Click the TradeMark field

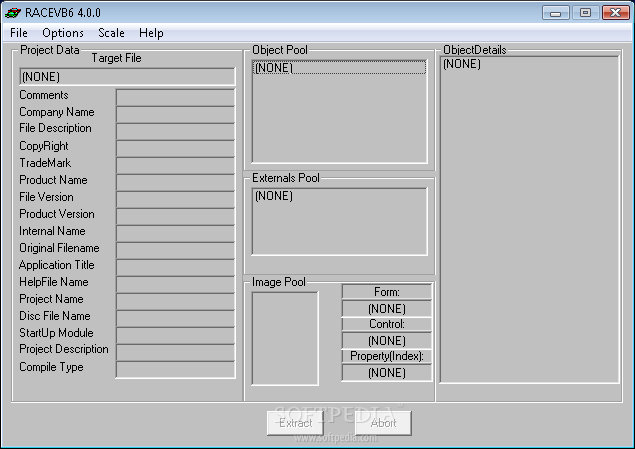pyautogui.click(x=175, y=166)
